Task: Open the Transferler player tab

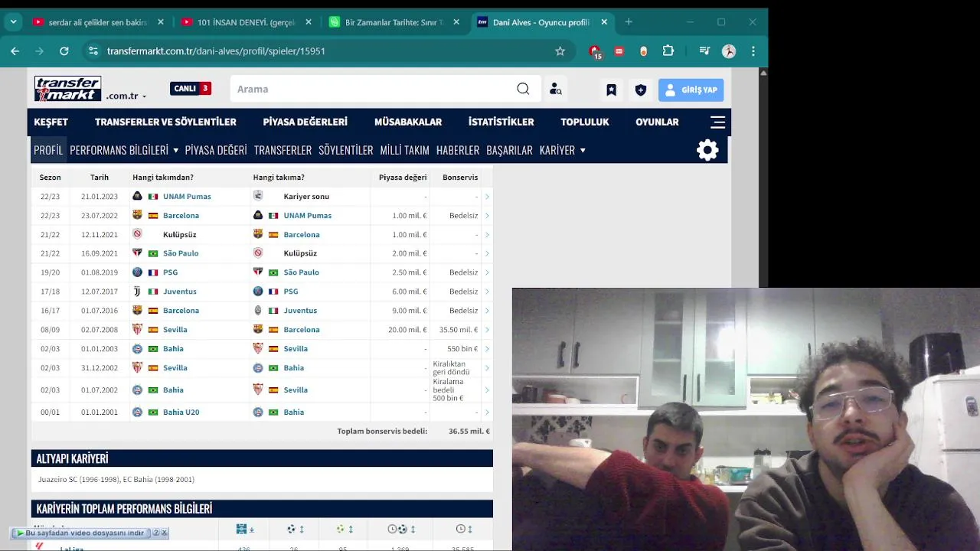Action: coord(283,150)
